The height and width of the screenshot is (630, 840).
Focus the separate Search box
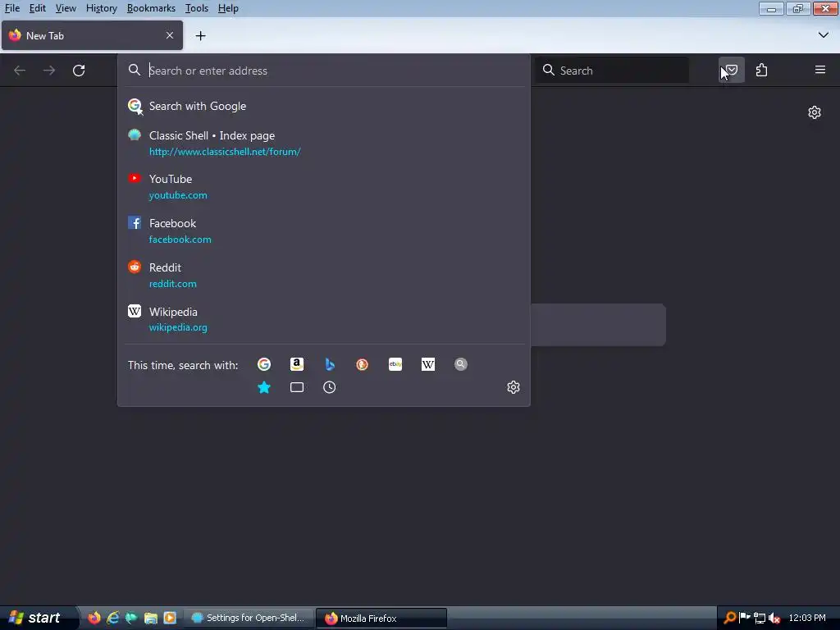(x=611, y=71)
